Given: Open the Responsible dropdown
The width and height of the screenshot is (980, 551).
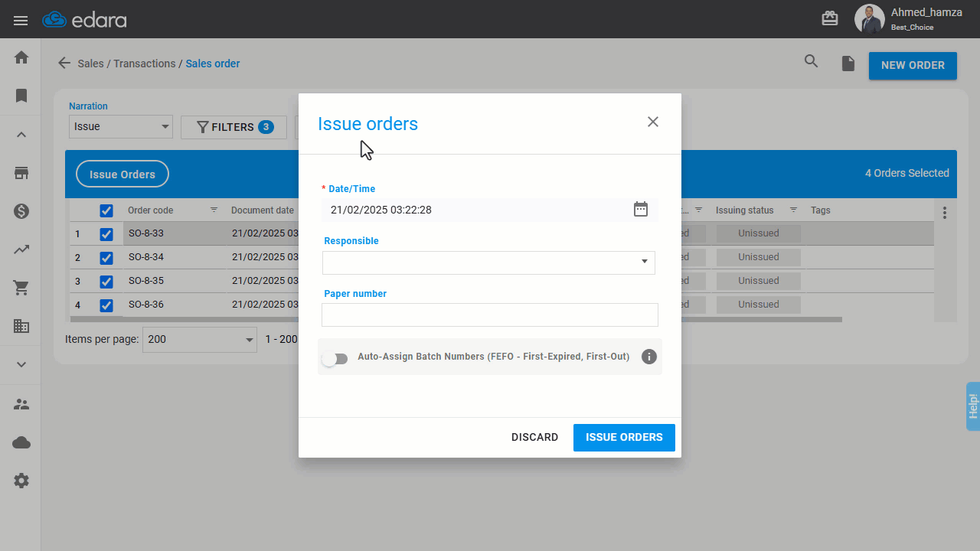Looking at the screenshot, I should (488, 262).
